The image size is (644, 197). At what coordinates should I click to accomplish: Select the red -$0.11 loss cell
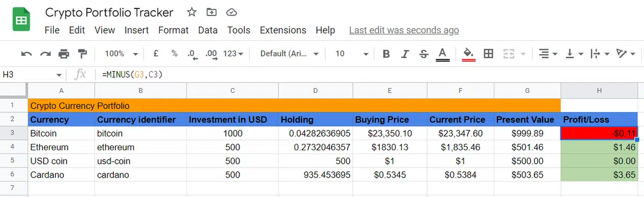[x=599, y=133]
